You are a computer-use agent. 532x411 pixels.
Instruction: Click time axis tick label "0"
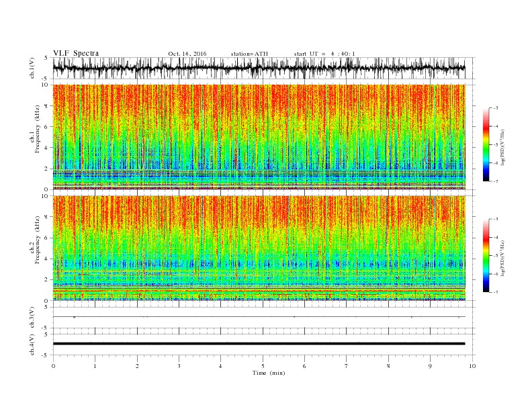[53, 366]
